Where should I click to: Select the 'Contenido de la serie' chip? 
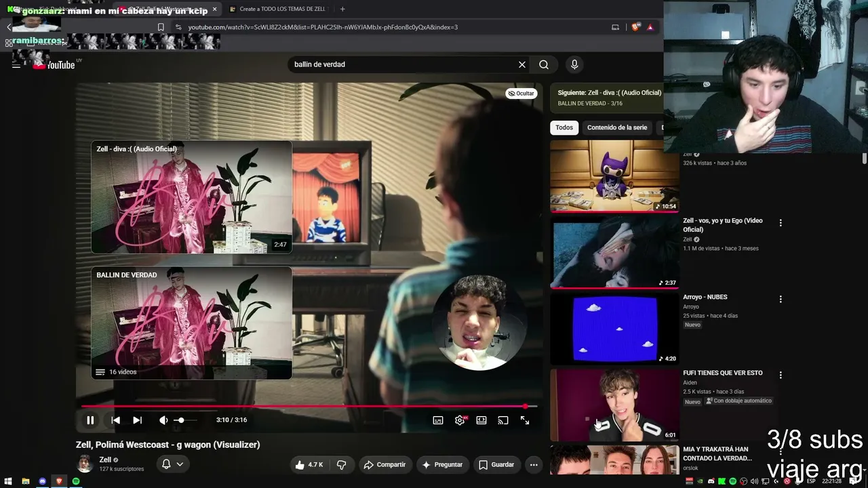(x=617, y=127)
